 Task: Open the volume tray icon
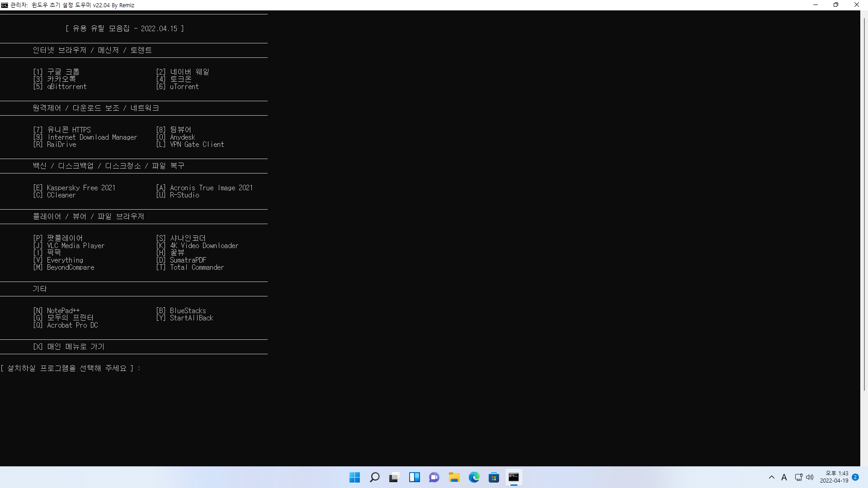tap(810, 477)
